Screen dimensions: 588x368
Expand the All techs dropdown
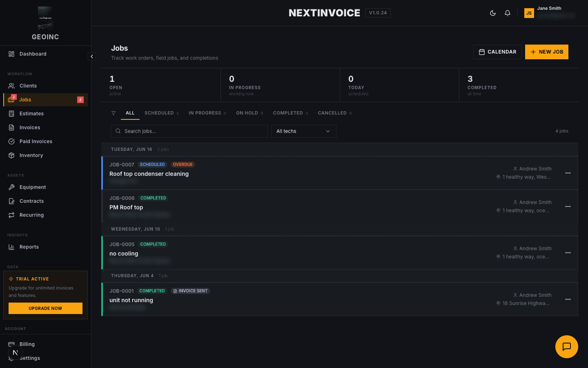point(304,131)
